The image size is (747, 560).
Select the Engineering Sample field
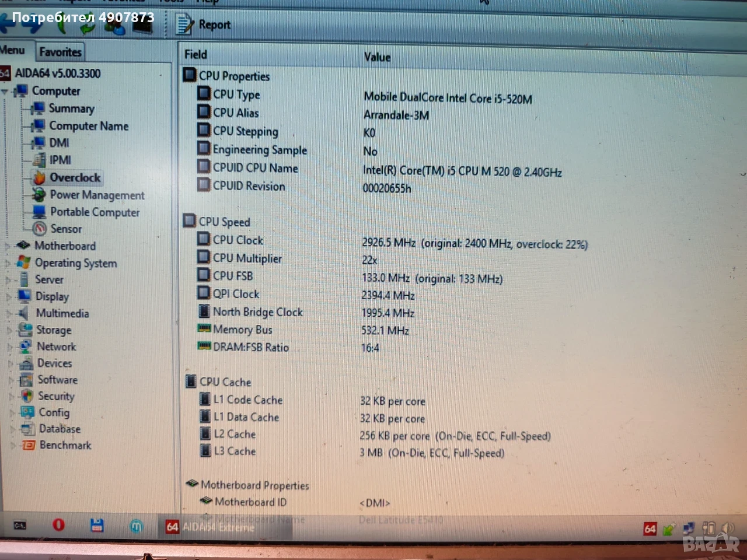click(x=260, y=149)
